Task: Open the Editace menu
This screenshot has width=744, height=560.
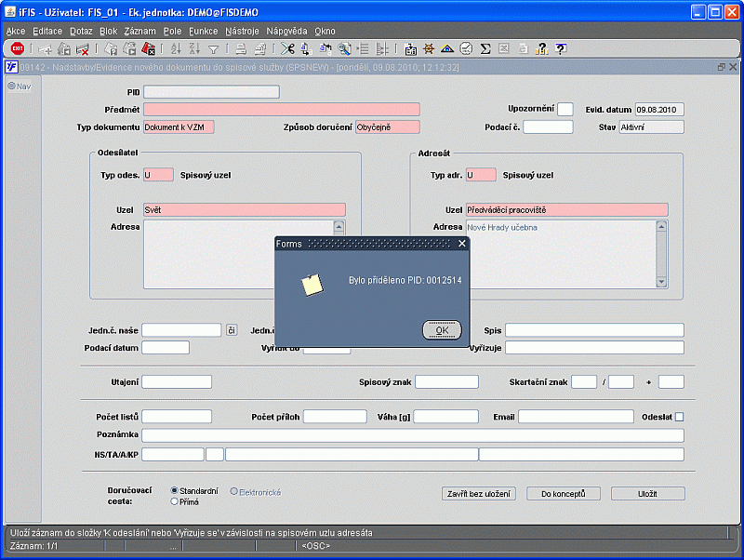Action: (47, 32)
